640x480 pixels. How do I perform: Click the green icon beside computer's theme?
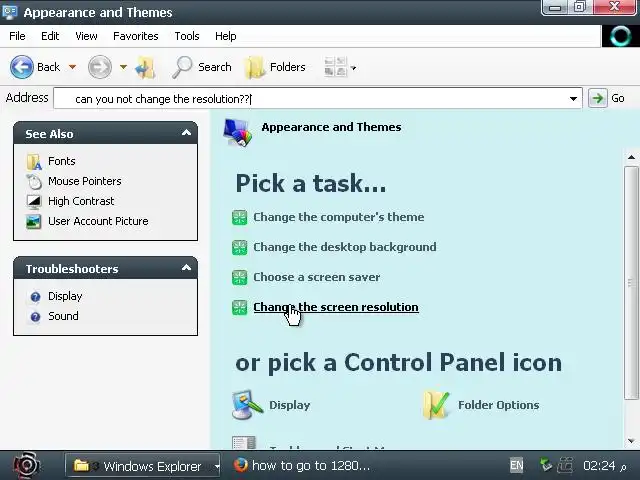tap(240, 218)
